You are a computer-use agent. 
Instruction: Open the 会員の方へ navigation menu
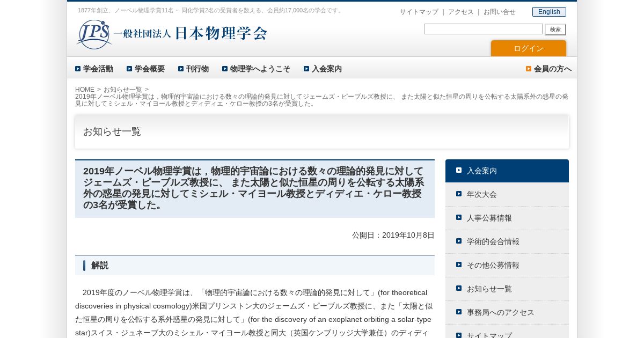548,69
